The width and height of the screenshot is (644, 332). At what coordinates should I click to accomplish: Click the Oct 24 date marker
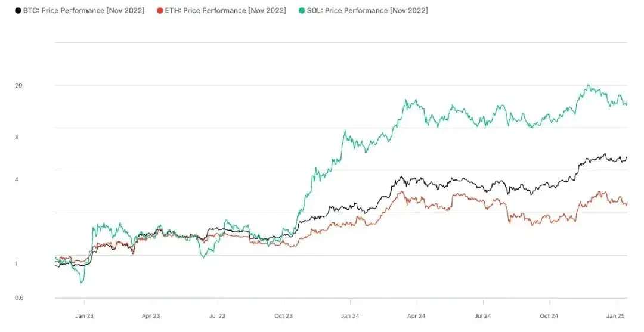pos(549,316)
